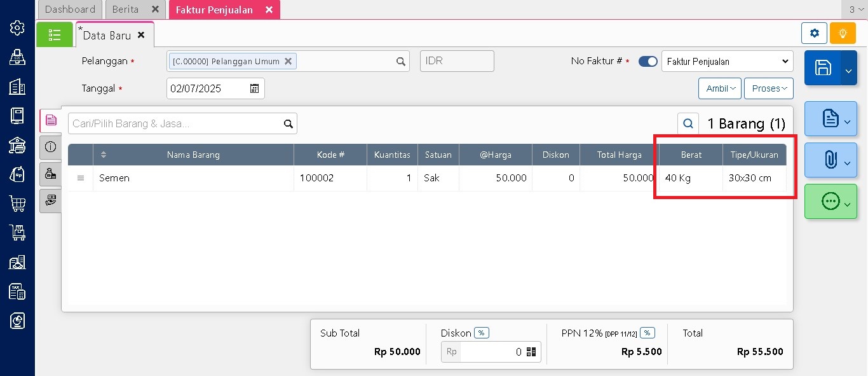Toggle Diskon percent mode button
This screenshot has width=868, height=376.
click(x=481, y=333)
